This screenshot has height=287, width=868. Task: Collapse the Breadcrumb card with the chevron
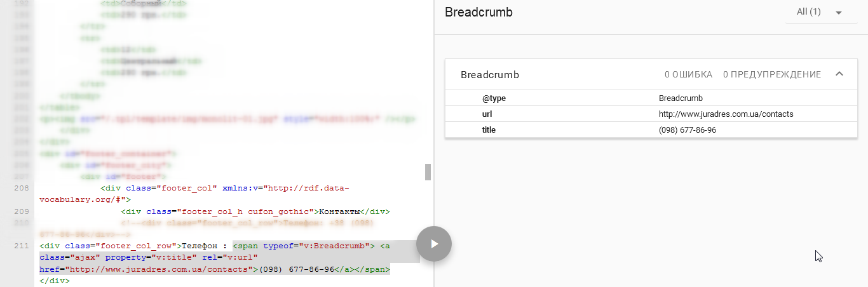[x=839, y=74]
